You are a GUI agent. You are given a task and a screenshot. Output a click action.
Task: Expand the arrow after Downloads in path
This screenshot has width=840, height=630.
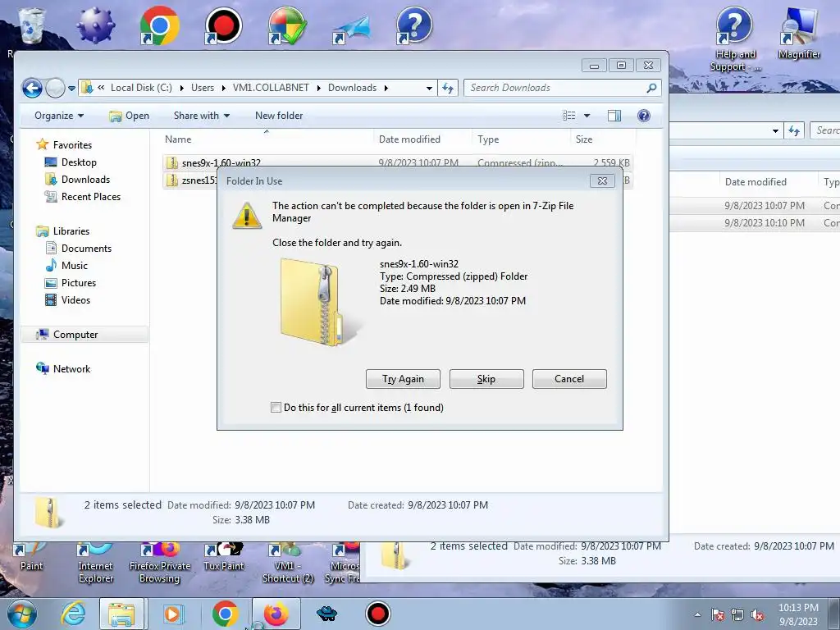[x=386, y=88]
